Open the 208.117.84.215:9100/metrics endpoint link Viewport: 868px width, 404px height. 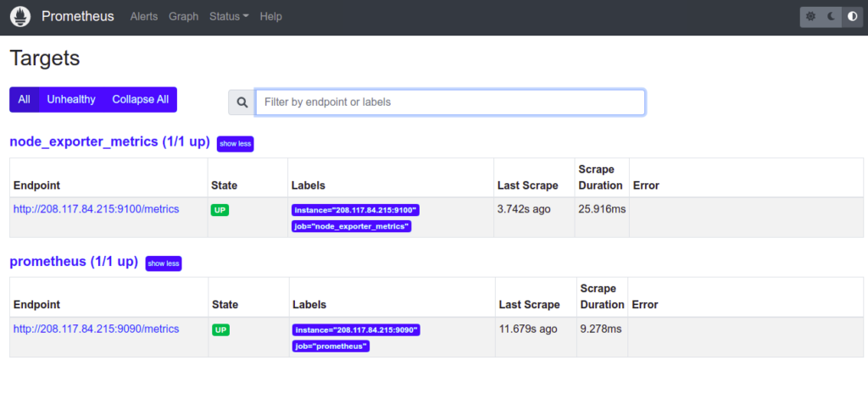click(97, 209)
